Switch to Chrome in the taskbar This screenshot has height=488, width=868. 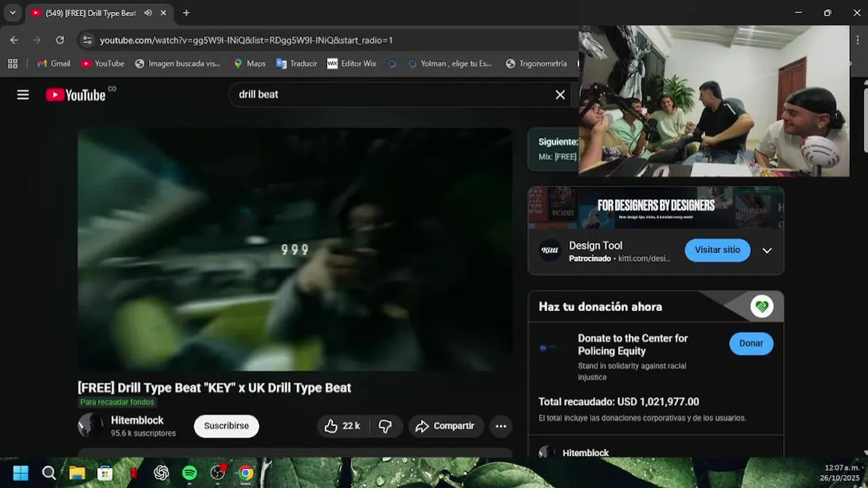tap(246, 473)
